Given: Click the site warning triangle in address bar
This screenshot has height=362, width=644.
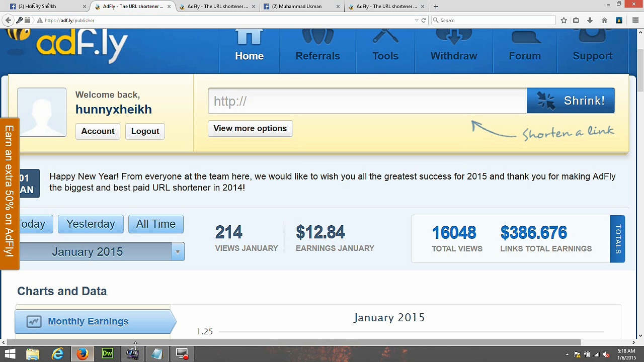Looking at the screenshot, I should [x=40, y=20].
